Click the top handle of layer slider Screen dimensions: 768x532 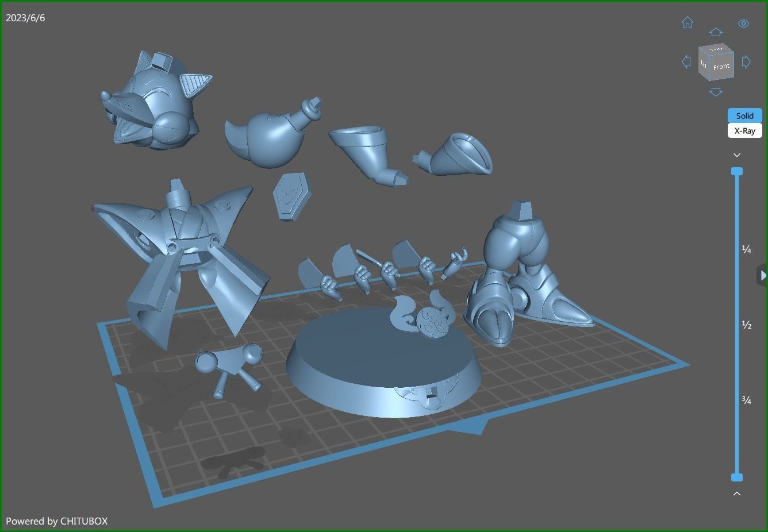[736, 171]
